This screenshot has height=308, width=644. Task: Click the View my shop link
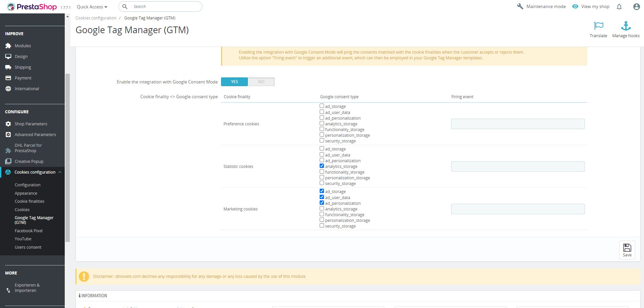pyautogui.click(x=595, y=7)
